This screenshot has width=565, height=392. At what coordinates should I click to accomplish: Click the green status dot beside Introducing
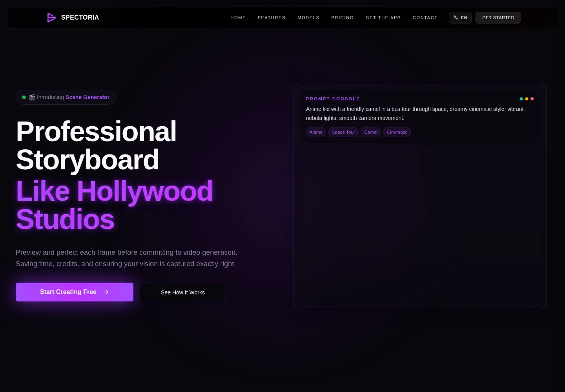24,97
